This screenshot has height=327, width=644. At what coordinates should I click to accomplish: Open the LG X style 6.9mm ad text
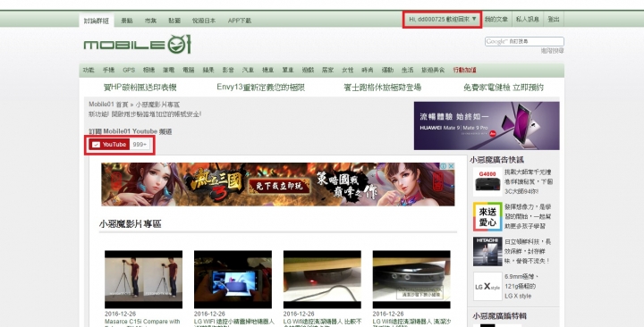click(x=521, y=287)
